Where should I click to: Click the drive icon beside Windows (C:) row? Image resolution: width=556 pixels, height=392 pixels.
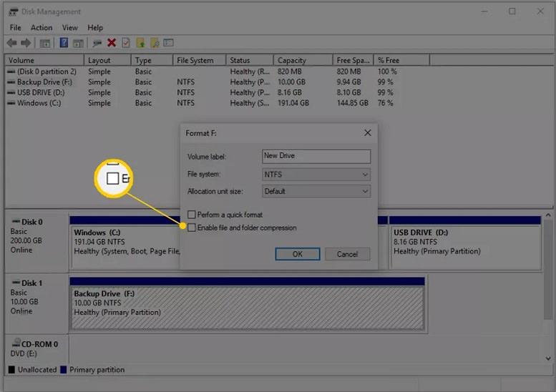pyautogui.click(x=11, y=104)
